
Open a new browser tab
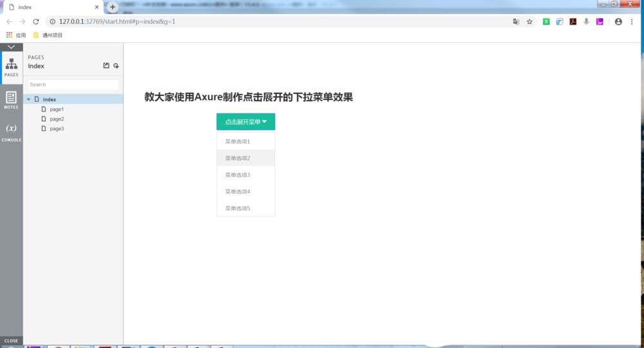tap(113, 7)
